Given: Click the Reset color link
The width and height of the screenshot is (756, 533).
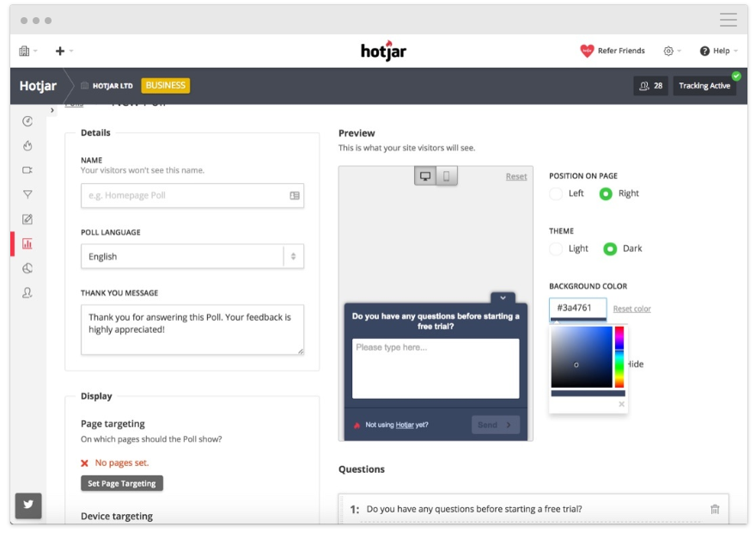Looking at the screenshot, I should (631, 309).
